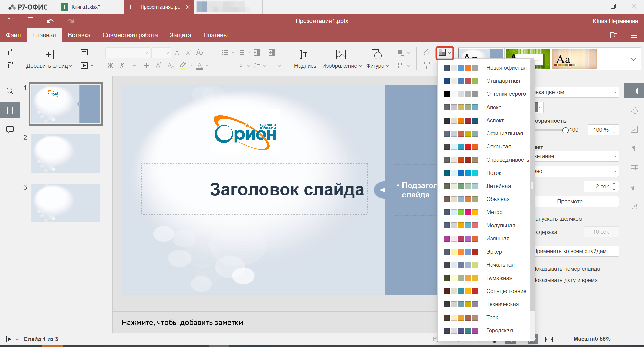
Task: Undo the last action
Action: point(50,21)
